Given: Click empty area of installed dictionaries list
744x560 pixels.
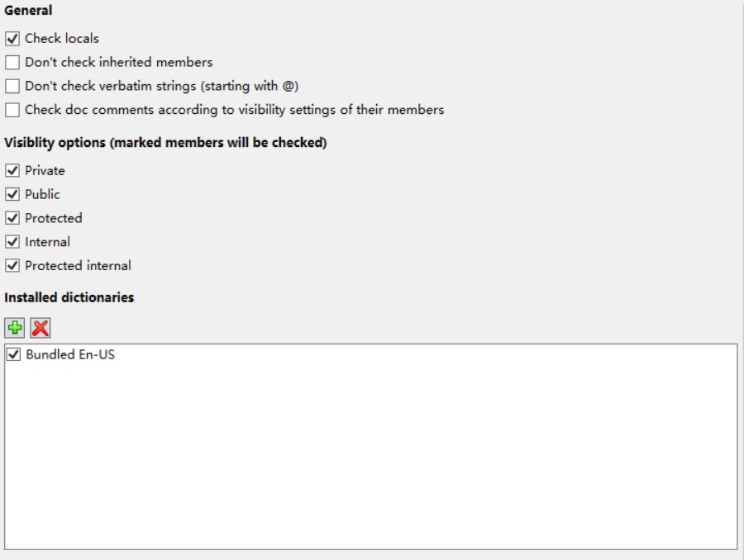Looking at the screenshot, I should click(x=370, y=455).
